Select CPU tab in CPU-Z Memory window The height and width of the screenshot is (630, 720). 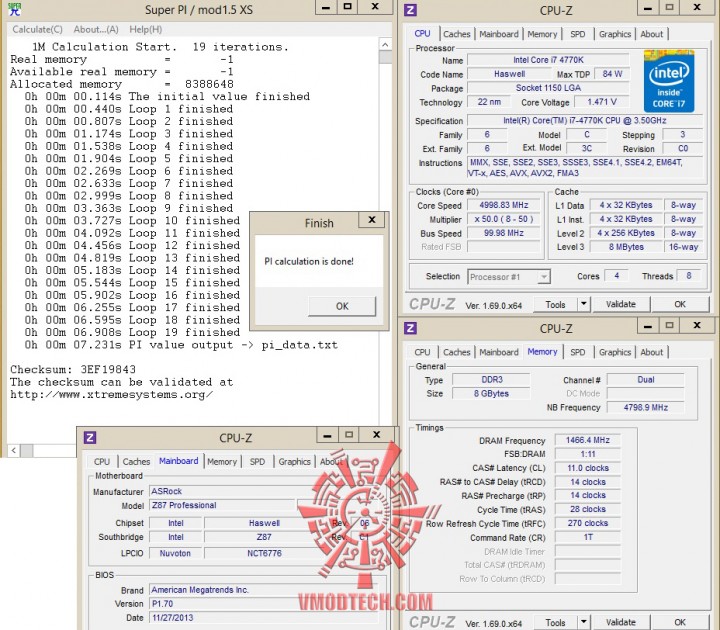click(422, 352)
